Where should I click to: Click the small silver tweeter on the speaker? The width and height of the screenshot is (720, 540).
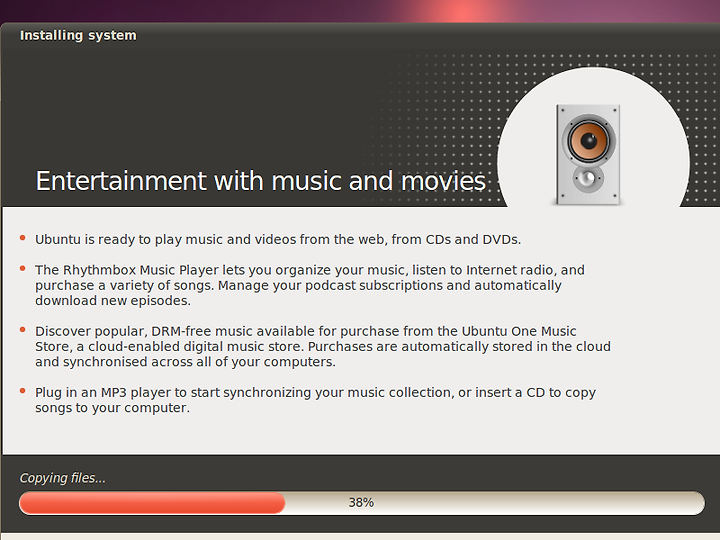point(587,179)
